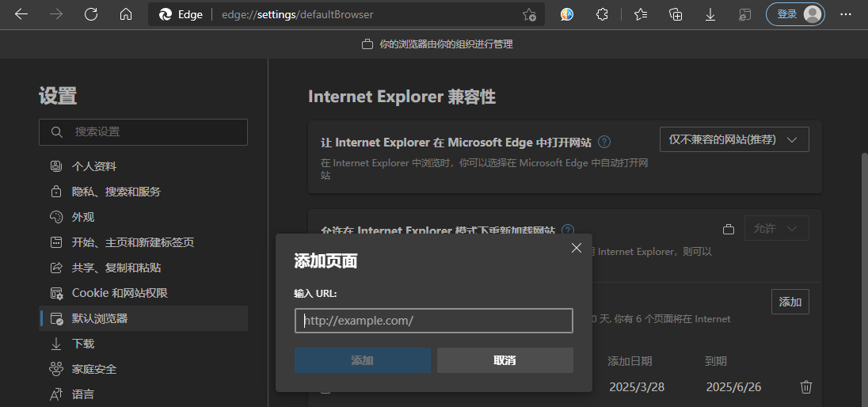Reload the page with the refresh icon
Image resolution: width=868 pixels, height=407 pixels.
[91, 14]
